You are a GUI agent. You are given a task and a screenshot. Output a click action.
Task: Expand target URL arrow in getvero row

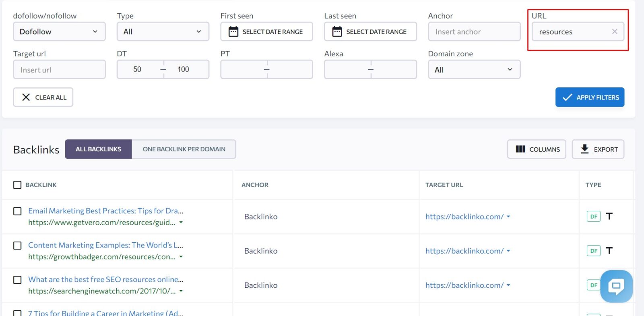508,217
